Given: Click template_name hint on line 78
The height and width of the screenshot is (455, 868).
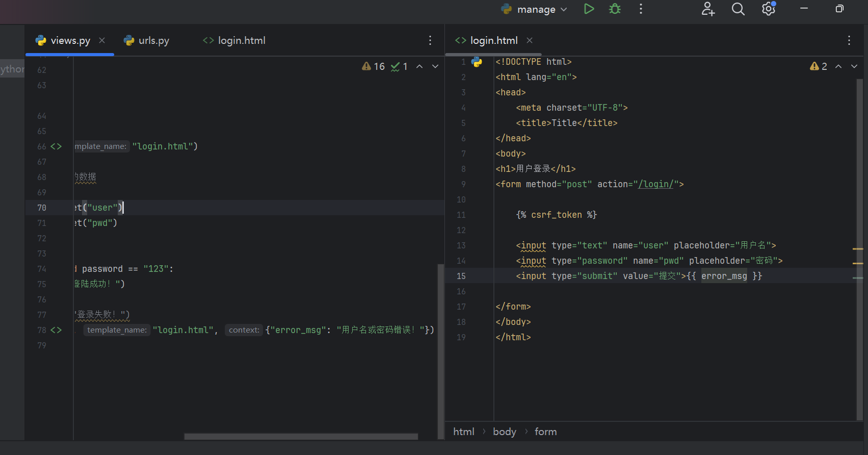Looking at the screenshot, I should coord(117,330).
